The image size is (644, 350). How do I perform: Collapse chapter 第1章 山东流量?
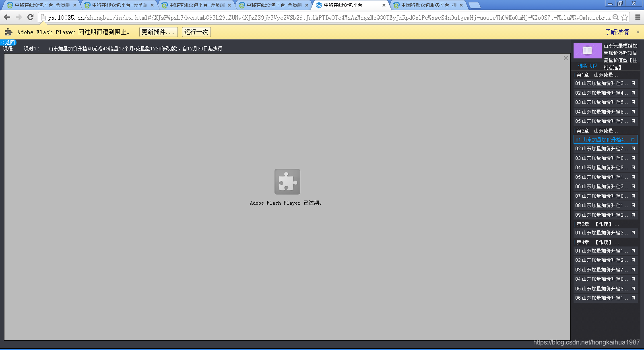597,75
